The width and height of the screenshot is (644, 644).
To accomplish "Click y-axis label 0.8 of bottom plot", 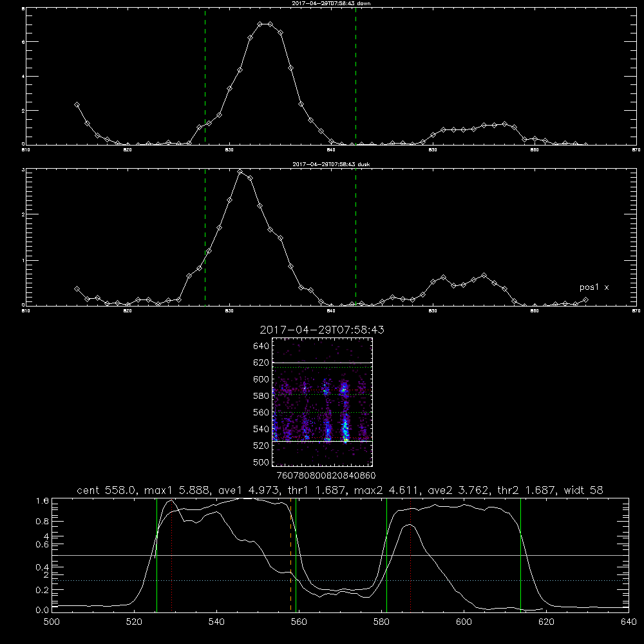I will coord(43,522).
